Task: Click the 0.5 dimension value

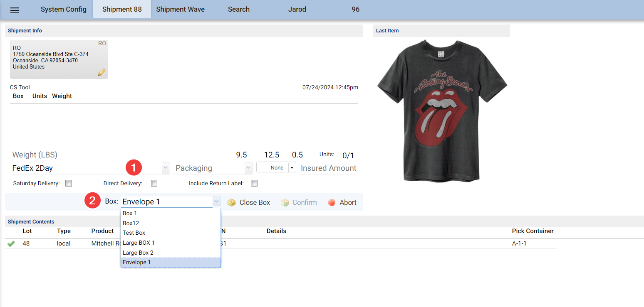Action: (x=297, y=155)
